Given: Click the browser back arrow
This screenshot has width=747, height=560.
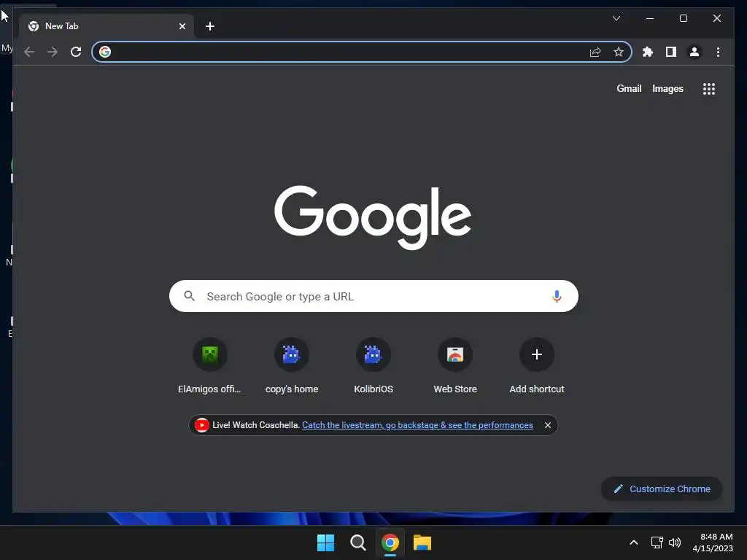Looking at the screenshot, I should tap(29, 52).
